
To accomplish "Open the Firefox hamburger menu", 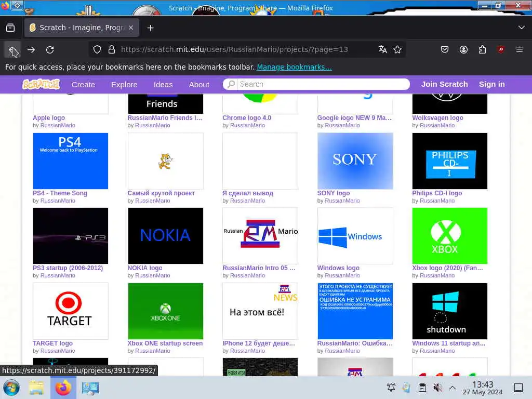I will point(520,49).
